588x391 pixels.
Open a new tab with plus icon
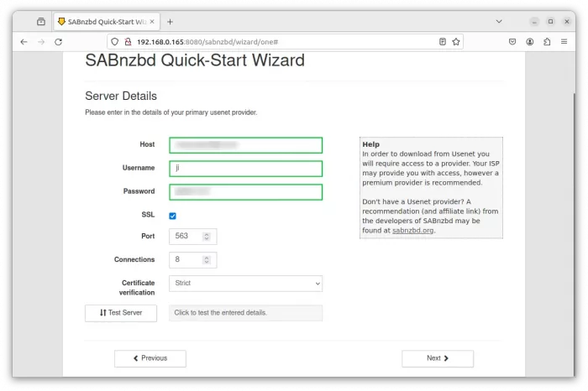[170, 21]
